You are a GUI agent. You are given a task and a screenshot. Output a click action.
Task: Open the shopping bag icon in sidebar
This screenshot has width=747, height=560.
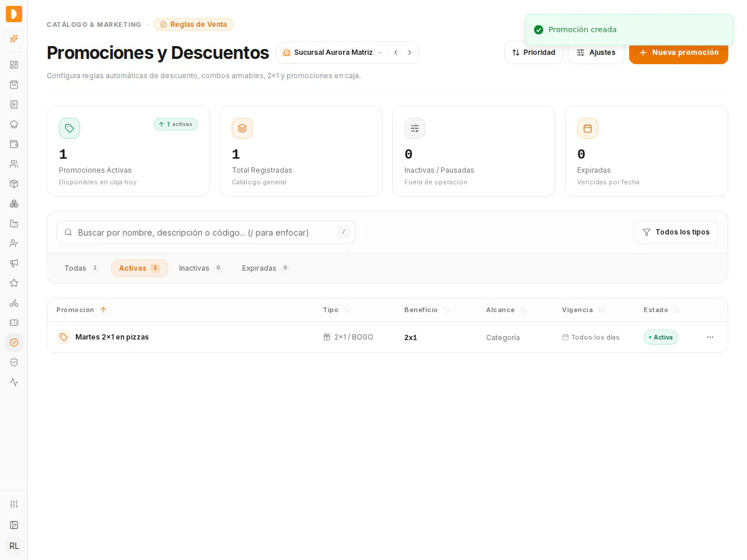(14, 85)
